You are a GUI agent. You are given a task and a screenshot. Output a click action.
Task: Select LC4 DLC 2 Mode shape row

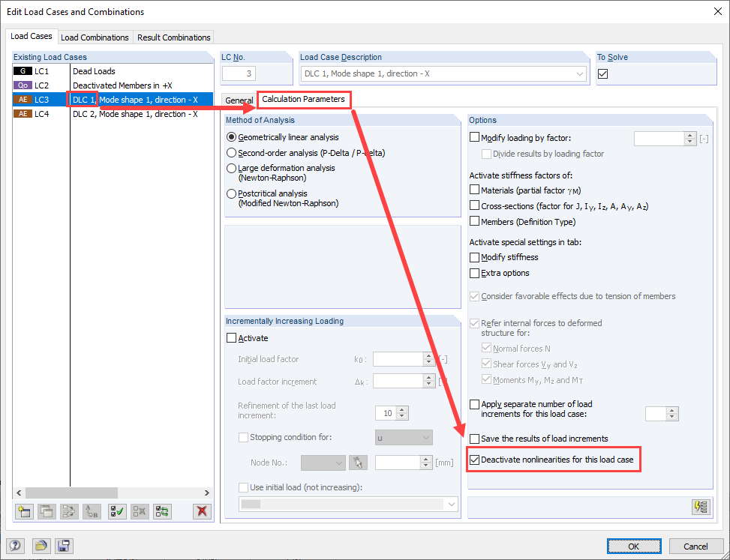[113, 114]
